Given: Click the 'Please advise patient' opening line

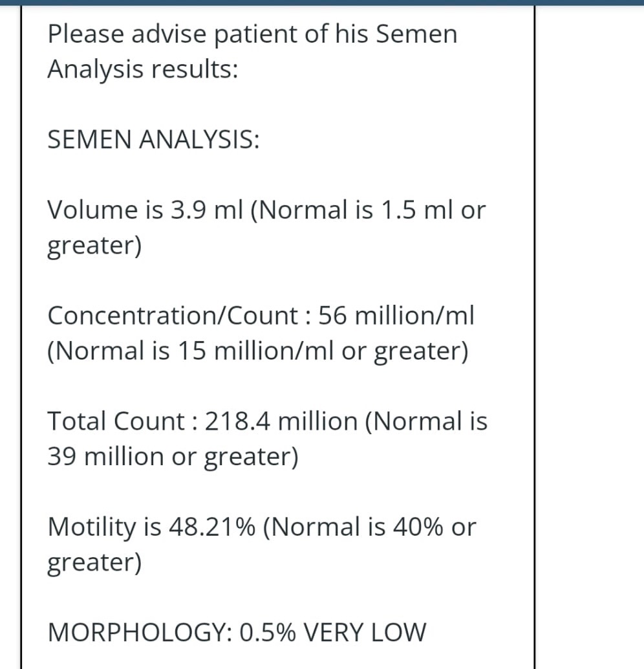Looking at the screenshot, I should (252, 34).
